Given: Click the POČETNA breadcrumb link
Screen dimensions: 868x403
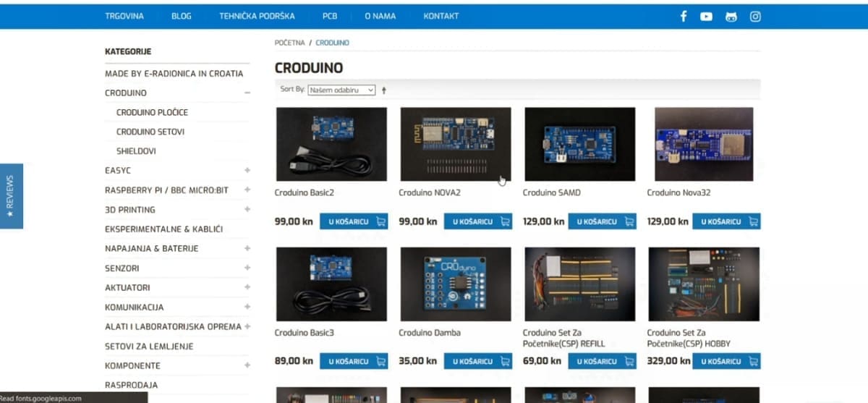Looking at the screenshot, I should point(289,43).
